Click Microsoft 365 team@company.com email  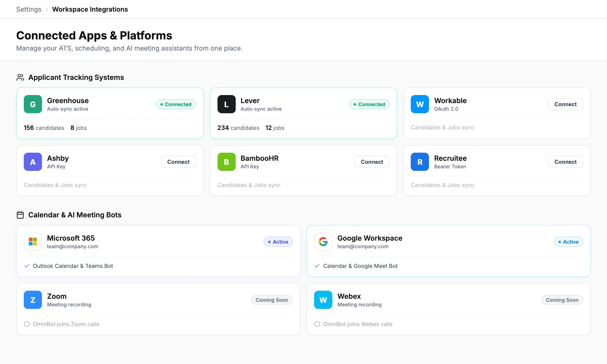(x=73, y=246)
